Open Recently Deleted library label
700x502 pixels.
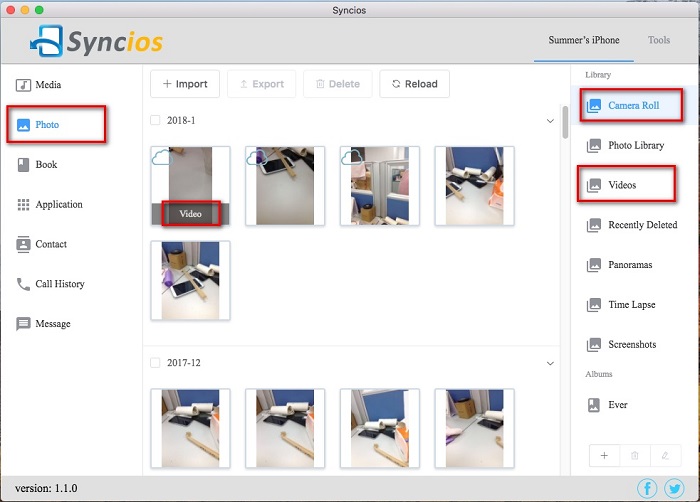point(642,225)
